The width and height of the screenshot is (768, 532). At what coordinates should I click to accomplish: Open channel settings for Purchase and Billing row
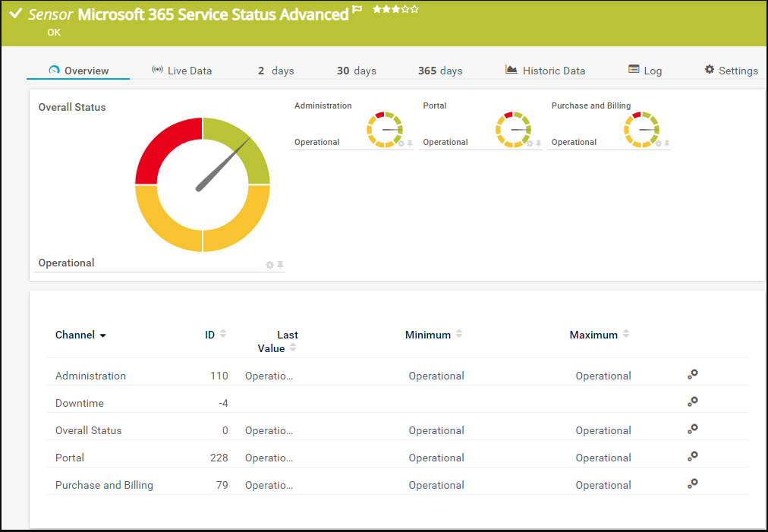[x=692, y=483]
